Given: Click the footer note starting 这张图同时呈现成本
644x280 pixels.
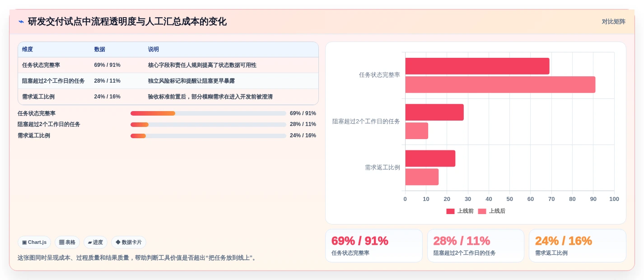Looking at the screenshot, I should coord(138,258).
